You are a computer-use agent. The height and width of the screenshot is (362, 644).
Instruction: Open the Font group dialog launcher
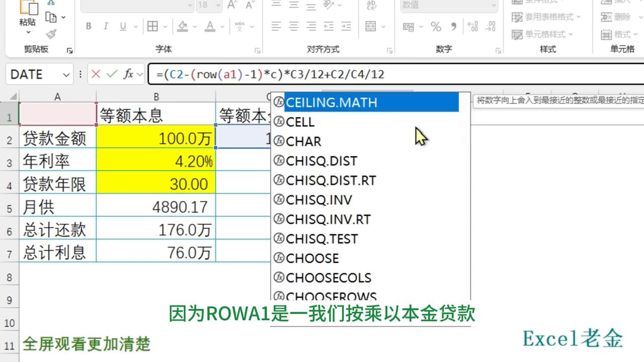coord(257,51)
